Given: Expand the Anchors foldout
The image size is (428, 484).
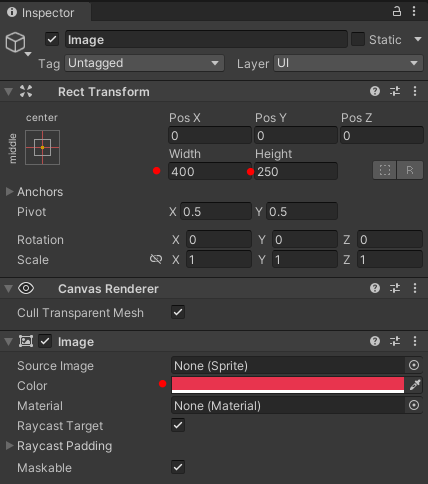Looking at the screenshot, I should [9, 191].
